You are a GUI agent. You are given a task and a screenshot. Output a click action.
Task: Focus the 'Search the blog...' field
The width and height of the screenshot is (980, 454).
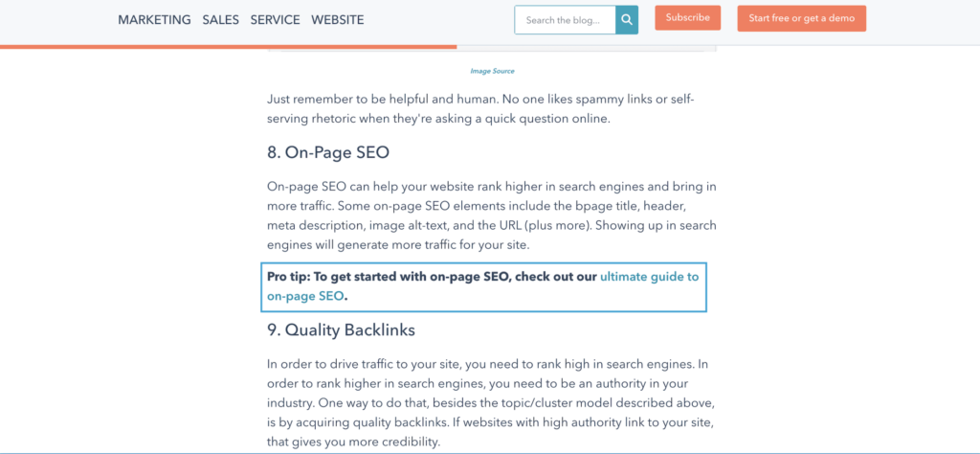coord(565,19)
